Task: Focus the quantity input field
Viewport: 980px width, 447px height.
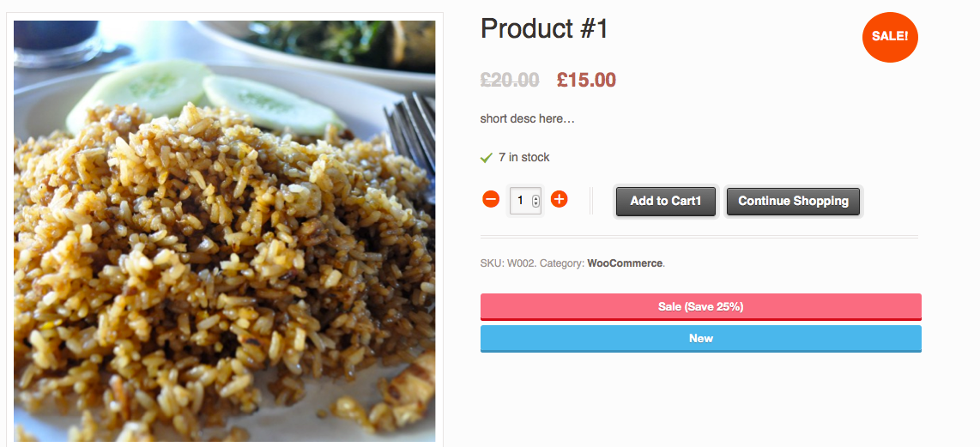Action: [x=521, y=201]
